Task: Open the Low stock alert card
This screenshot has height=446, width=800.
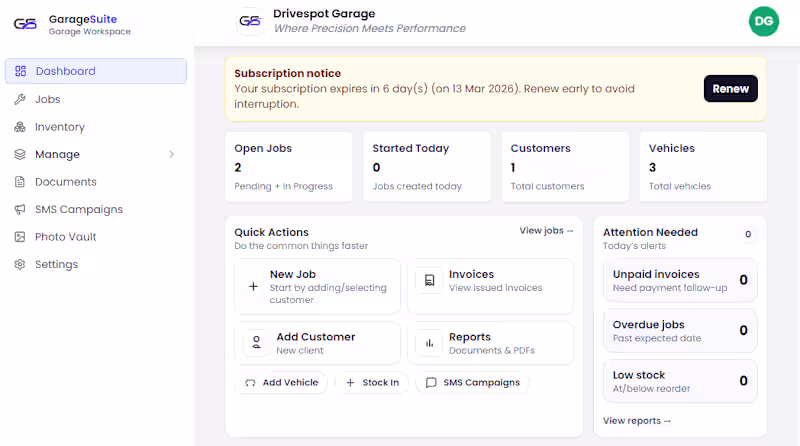Action: tap(680, 381)
